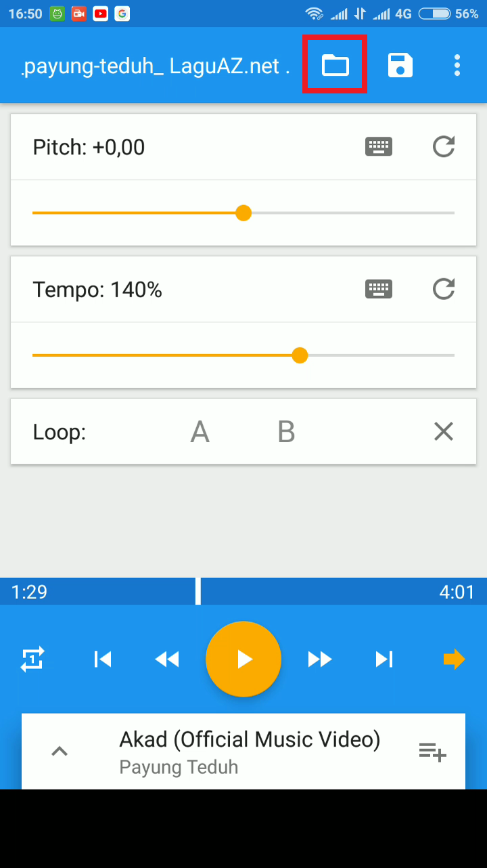The height and width of the screenshot is (868, 487).
Task: Skip to the next track
Action: (x=384, y=659)
